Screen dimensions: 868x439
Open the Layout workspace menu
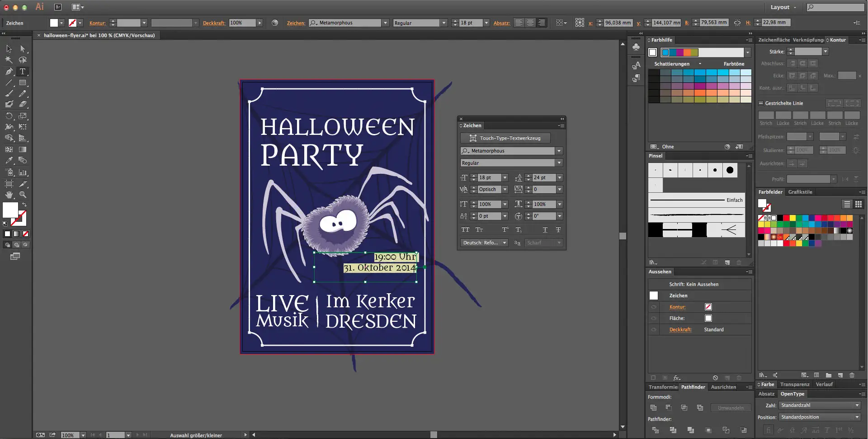[783, 7]
